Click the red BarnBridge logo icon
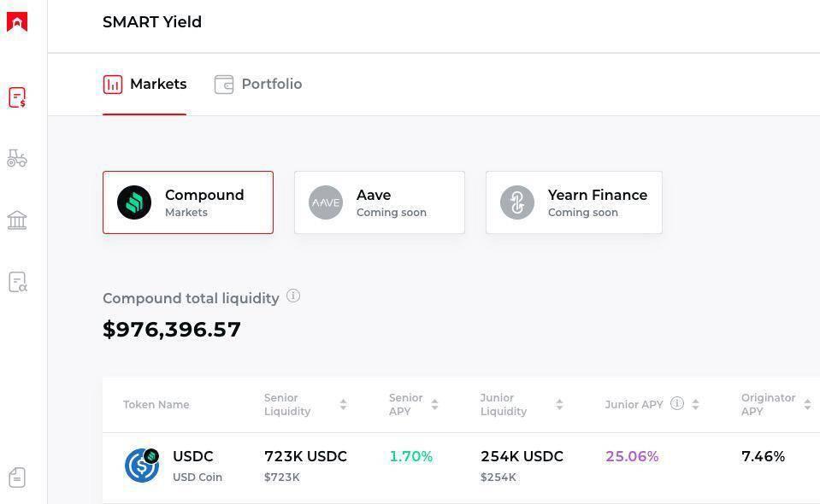820x504 pixels. click(x=17, y=22)
